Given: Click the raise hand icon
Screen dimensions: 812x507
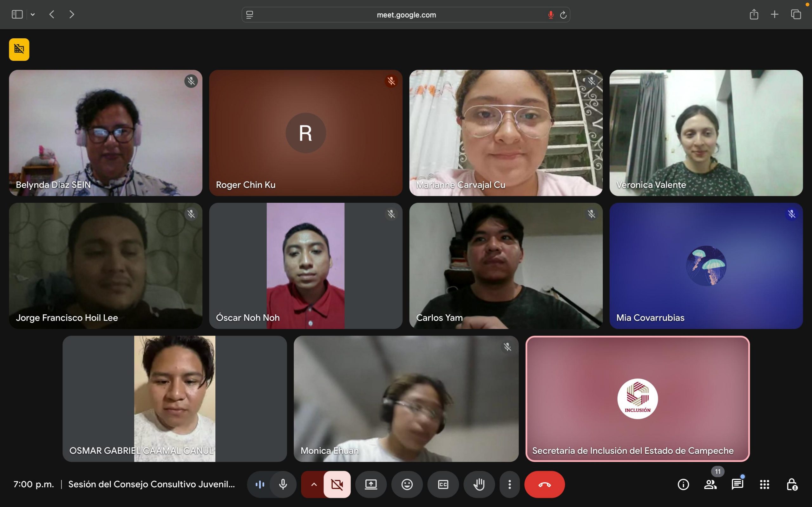Looking at the screenshot, I should tap(479, 484).
